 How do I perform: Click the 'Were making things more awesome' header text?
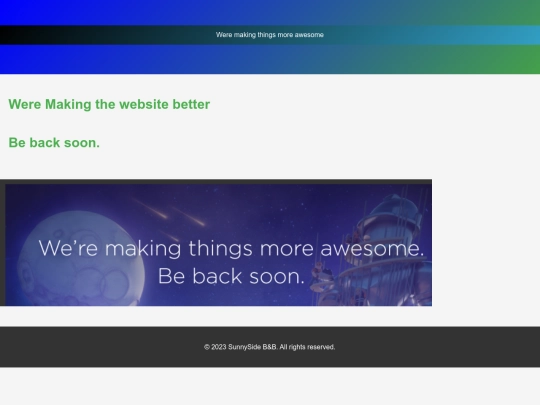270,35
